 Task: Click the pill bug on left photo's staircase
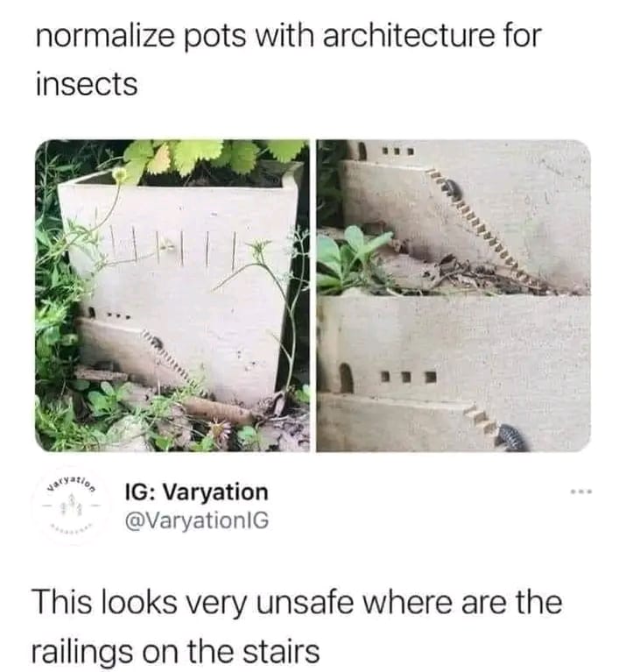[x=157, y=342]
